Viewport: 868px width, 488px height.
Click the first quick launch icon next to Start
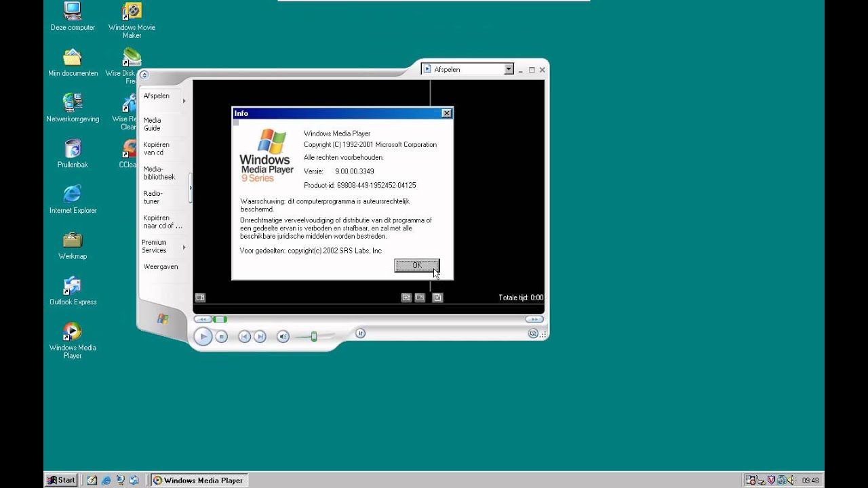click(92, 480)
